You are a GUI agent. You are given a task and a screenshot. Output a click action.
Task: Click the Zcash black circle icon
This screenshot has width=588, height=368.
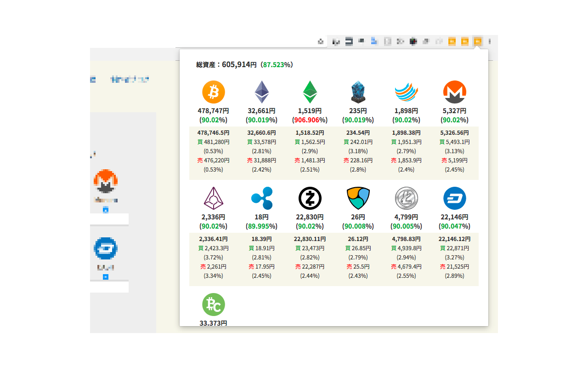tap(310, 198)
